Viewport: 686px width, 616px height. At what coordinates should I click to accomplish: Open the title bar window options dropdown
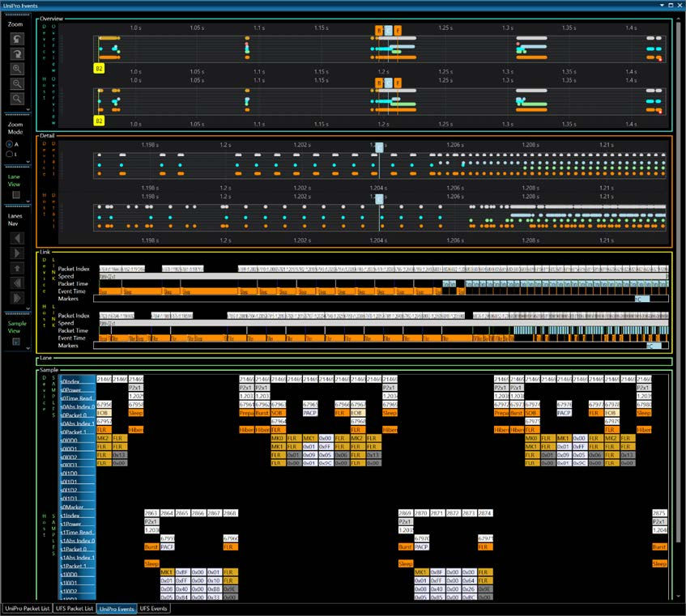pyautogui.click(x=662, y=5)
